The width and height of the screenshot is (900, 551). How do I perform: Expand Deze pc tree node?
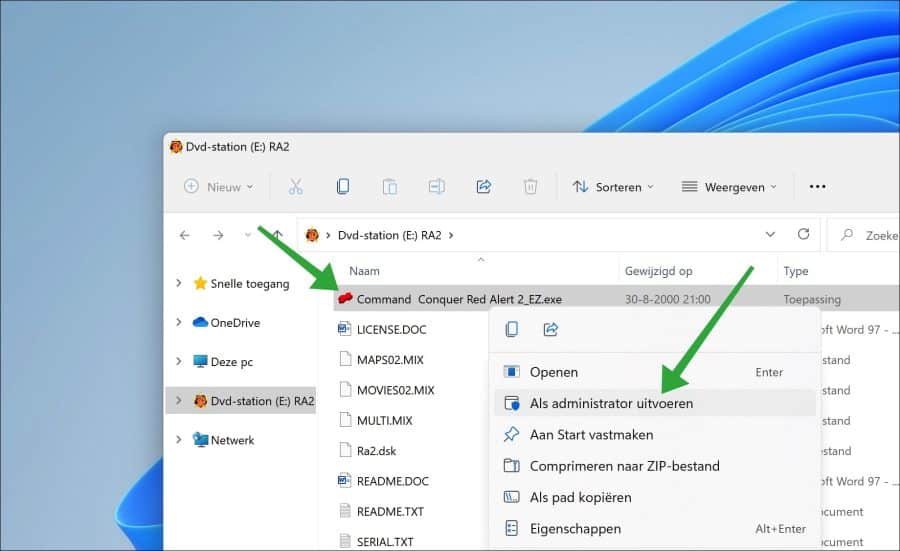click(179, 361)
